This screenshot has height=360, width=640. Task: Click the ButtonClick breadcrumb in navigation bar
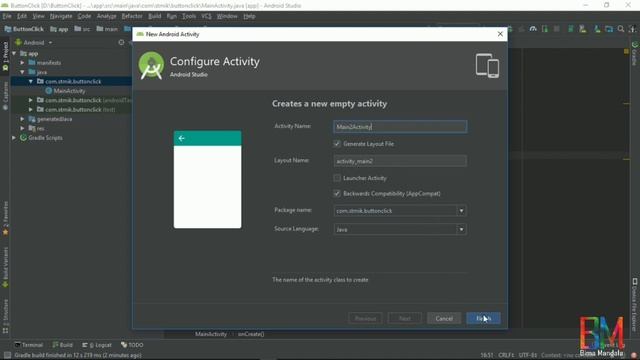(x=24, y=29)
